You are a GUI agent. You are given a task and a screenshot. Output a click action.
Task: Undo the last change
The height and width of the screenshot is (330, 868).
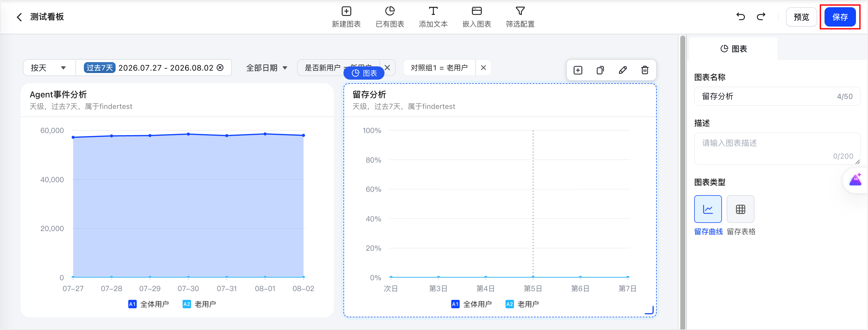pyautogui.click(x=740, y=17)
